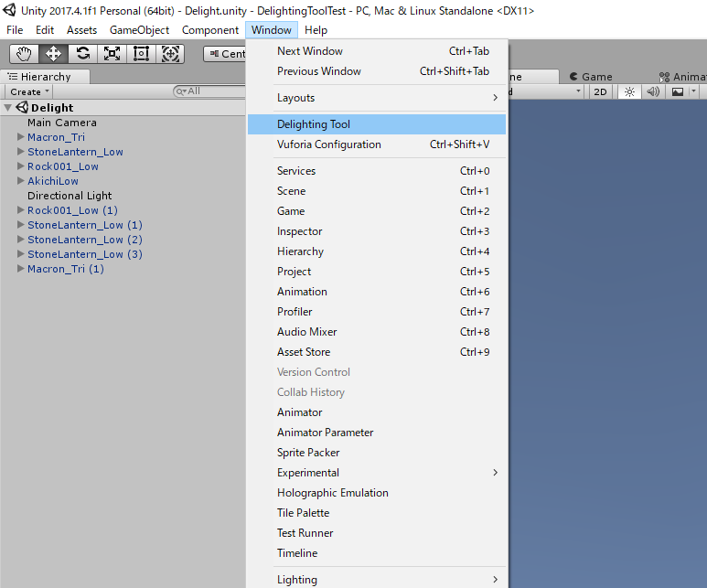The image size is (707, 588).
Task: Open the File menu
Action: (15, 30)
